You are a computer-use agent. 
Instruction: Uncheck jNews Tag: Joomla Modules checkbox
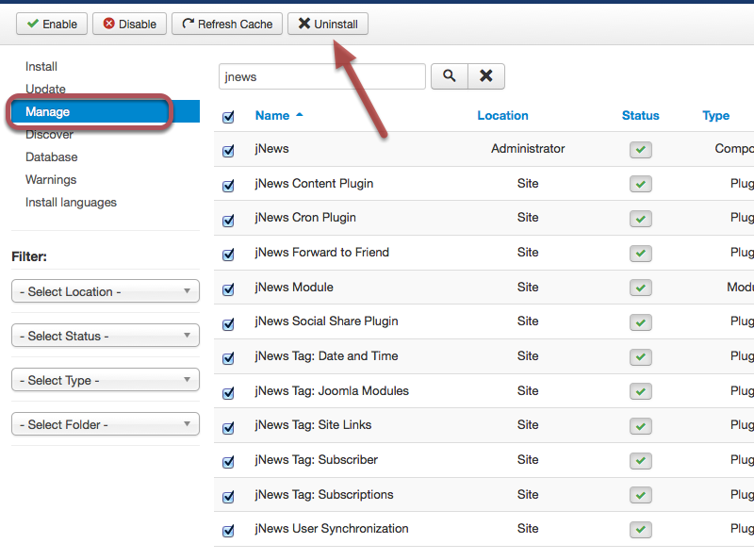[228, 392]
